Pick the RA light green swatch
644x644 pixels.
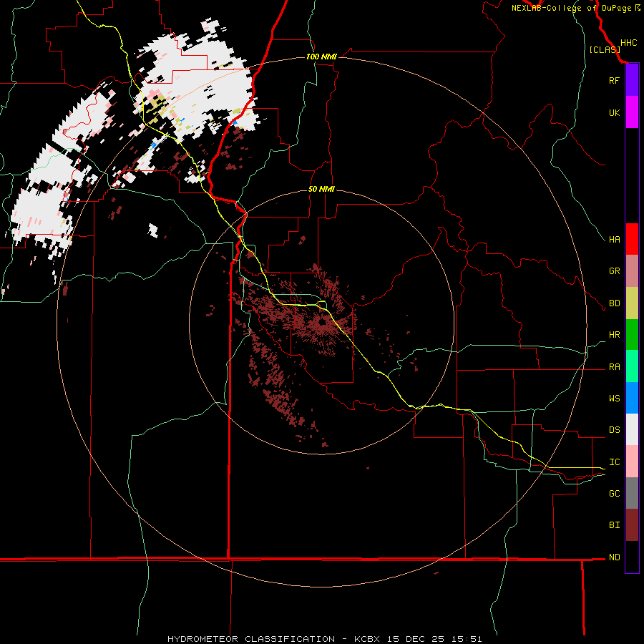(x=632, y=366)
